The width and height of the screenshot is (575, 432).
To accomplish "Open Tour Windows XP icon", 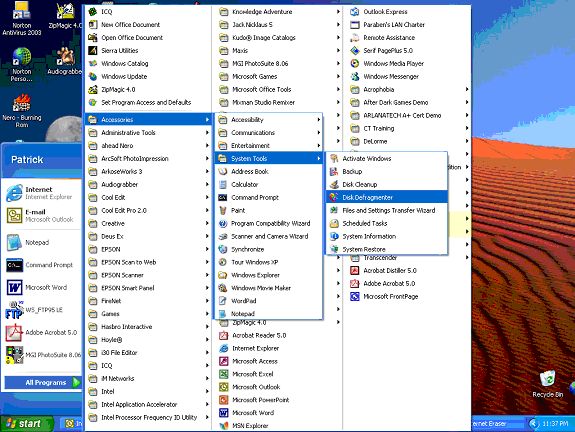I will click(x=223, y=262).
